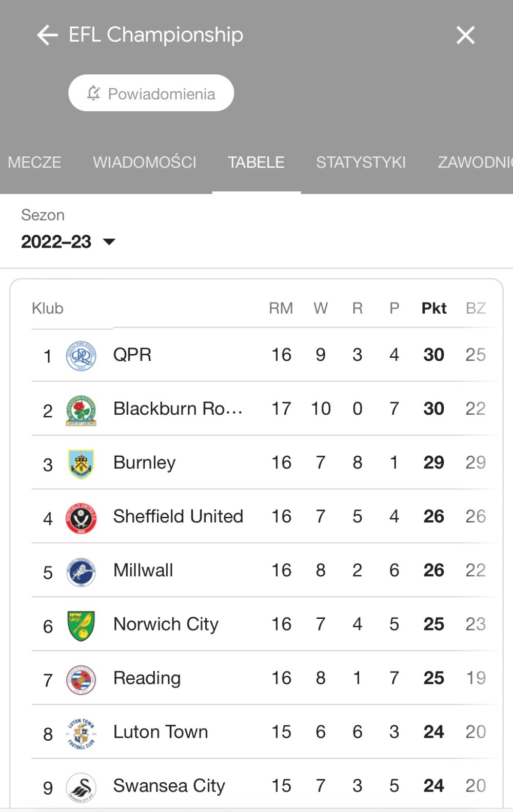Click the back arrow icon
This screenshot has height=812, width=513.
point(47,35)
